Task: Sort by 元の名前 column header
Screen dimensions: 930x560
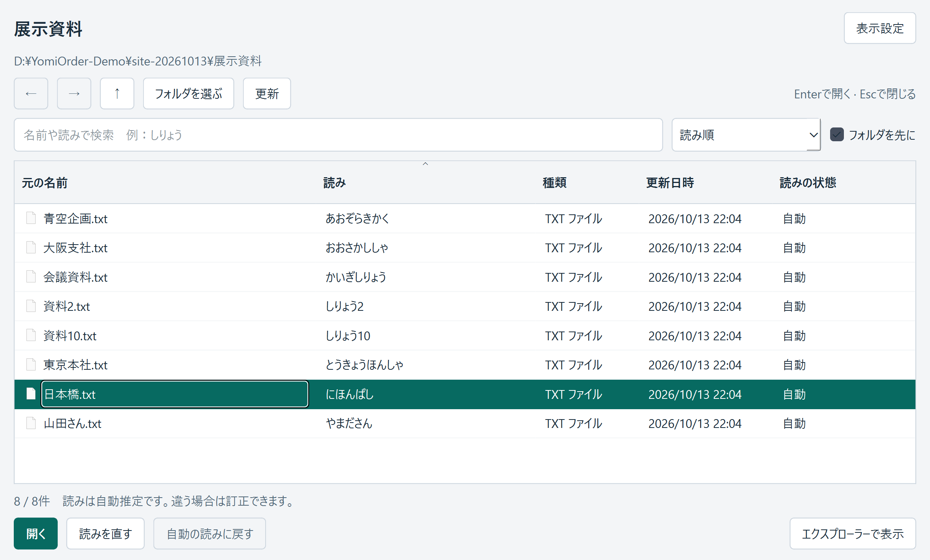Action: [45, 183]
